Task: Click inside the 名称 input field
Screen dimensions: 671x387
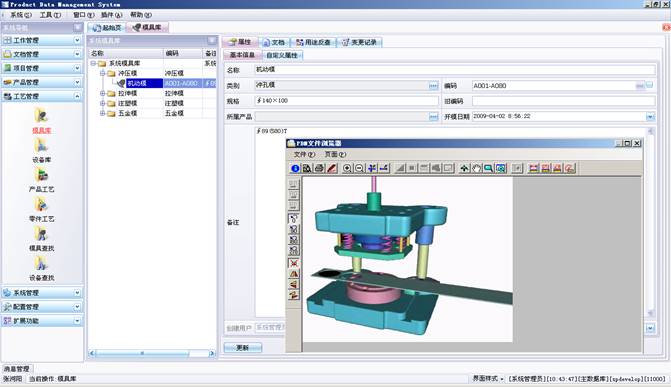Action: pos(454,70)
